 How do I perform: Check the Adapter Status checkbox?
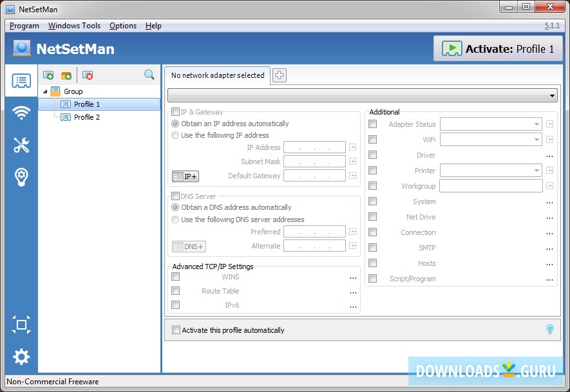click(373, 124)
